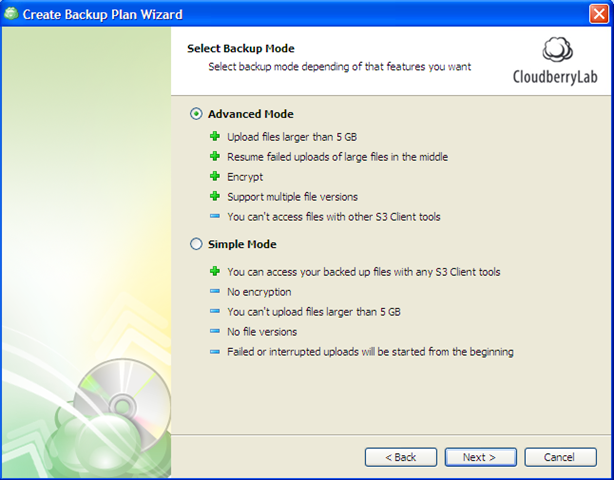Click the 'Select backup mode depending' subtitle
This screenshot has width=614, height=480.
point(340,67)
